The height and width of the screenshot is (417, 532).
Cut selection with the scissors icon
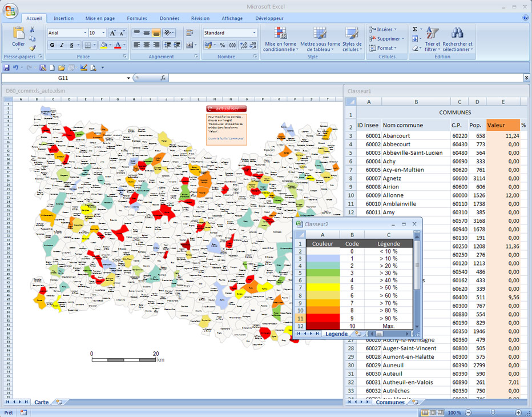32,30
